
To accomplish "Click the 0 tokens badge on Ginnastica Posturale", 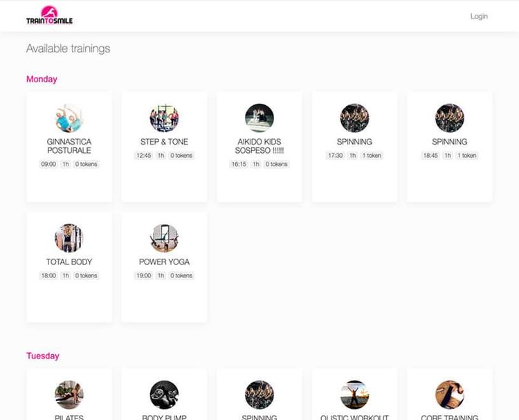I will (86, 164).
